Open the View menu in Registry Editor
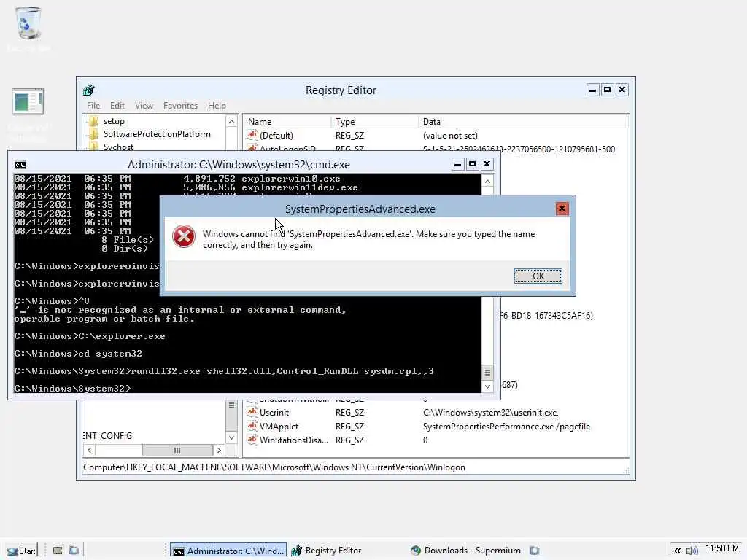Screen dimensions: 747x560 point(144,106)
